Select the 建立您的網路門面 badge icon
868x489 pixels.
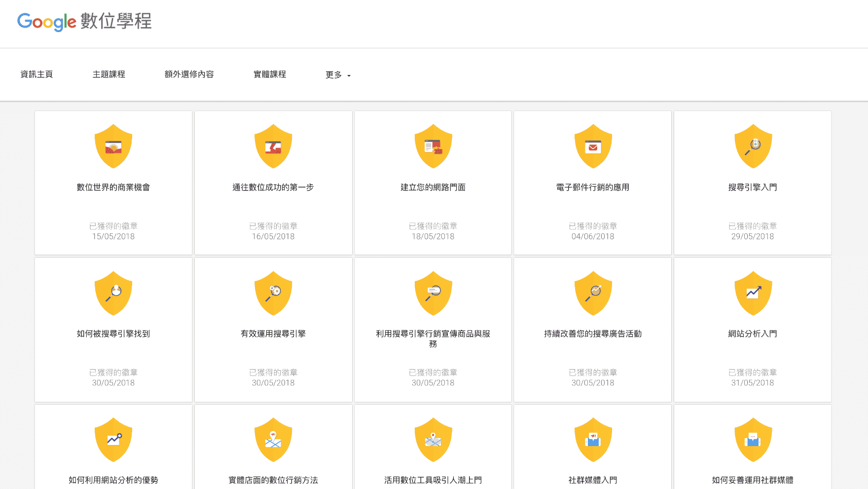[x=433, y=146]
